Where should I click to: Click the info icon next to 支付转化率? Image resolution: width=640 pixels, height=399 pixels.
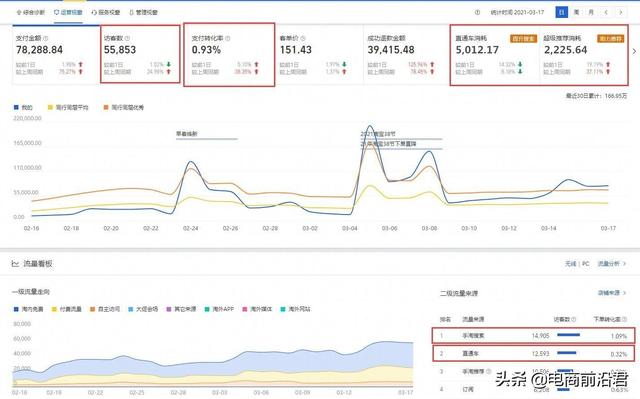[228, 38]
